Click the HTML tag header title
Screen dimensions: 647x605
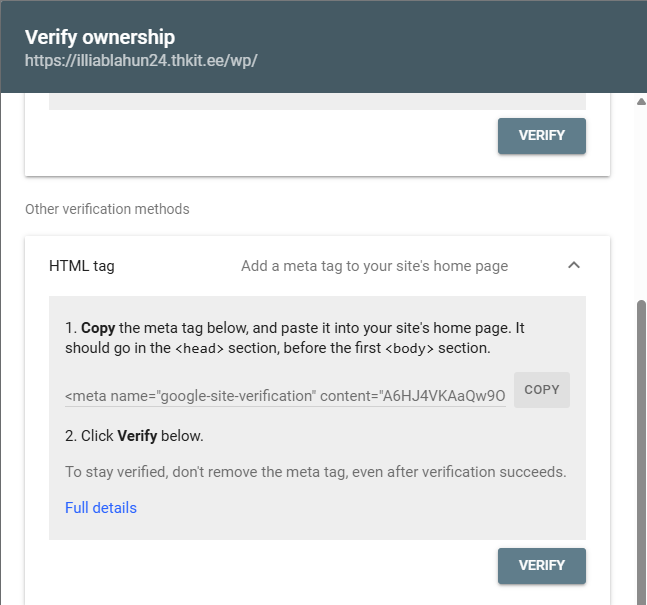click(82, 266)
